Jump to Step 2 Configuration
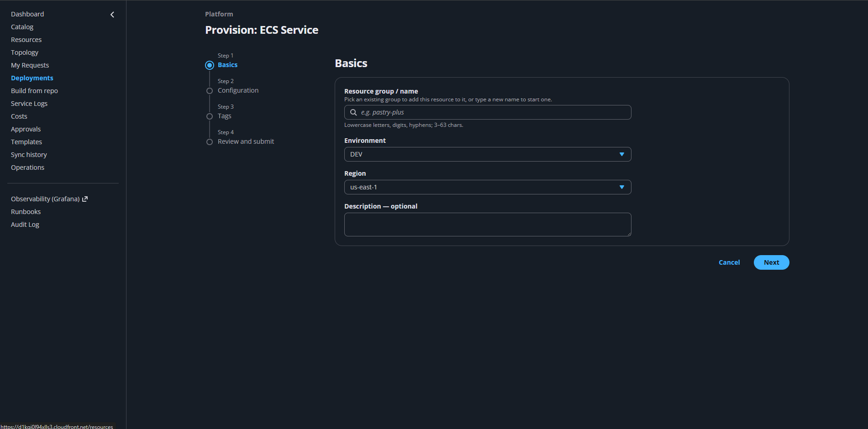Viewport: 868px width, 429px height. point(238,90)
